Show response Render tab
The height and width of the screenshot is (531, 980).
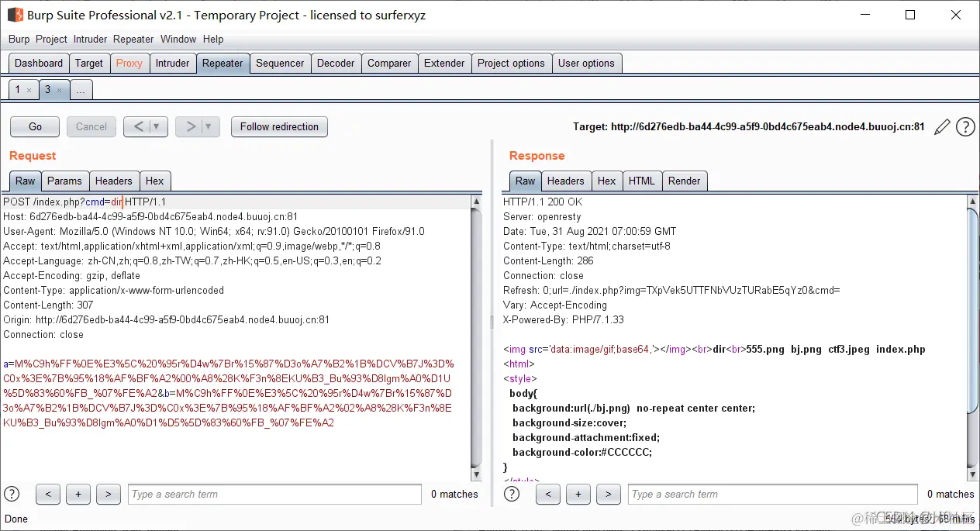[684, 181]
